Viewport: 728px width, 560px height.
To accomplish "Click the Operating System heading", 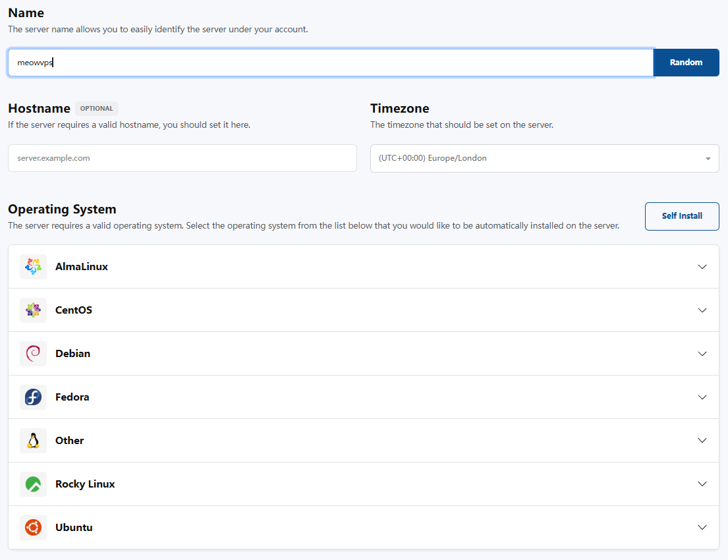I will [62, 210].
